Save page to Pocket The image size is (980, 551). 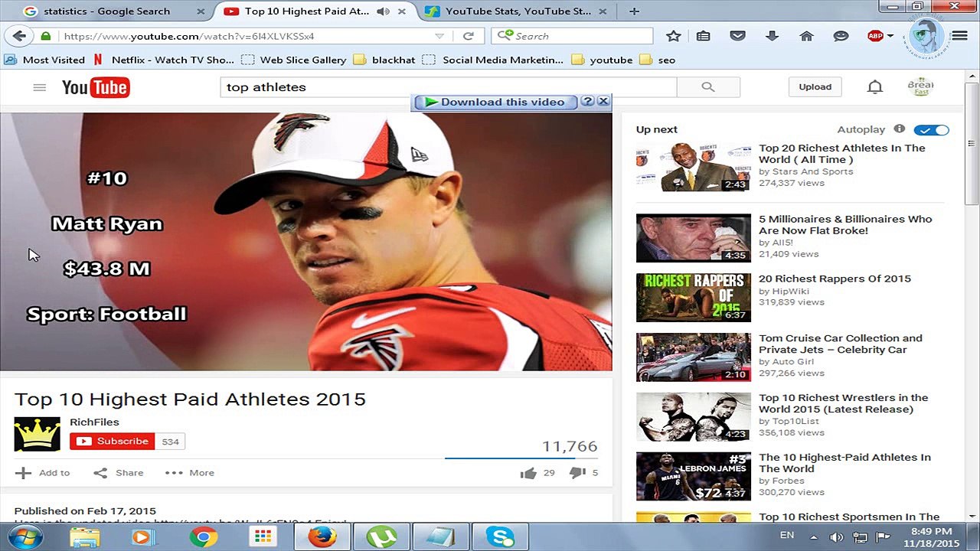pos(737,36)
